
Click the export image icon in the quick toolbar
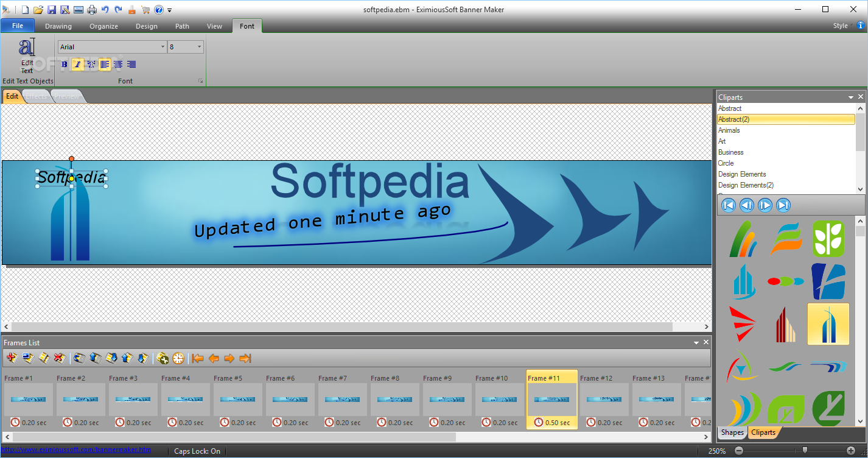pos(79,10)
